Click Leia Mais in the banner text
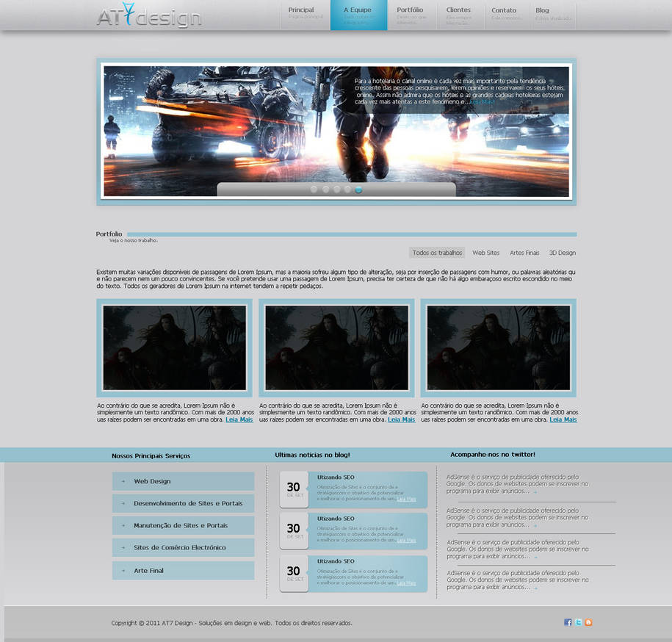The image size is (672, 642). coord(482,102)
